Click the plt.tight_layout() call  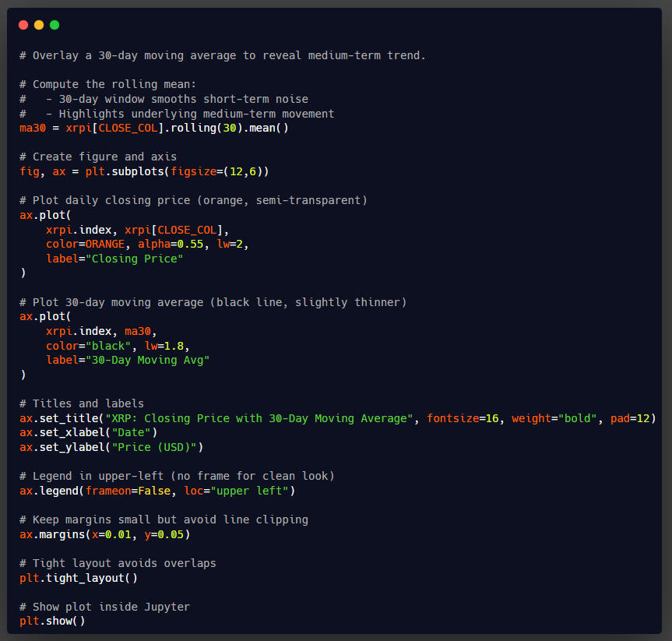79,578
